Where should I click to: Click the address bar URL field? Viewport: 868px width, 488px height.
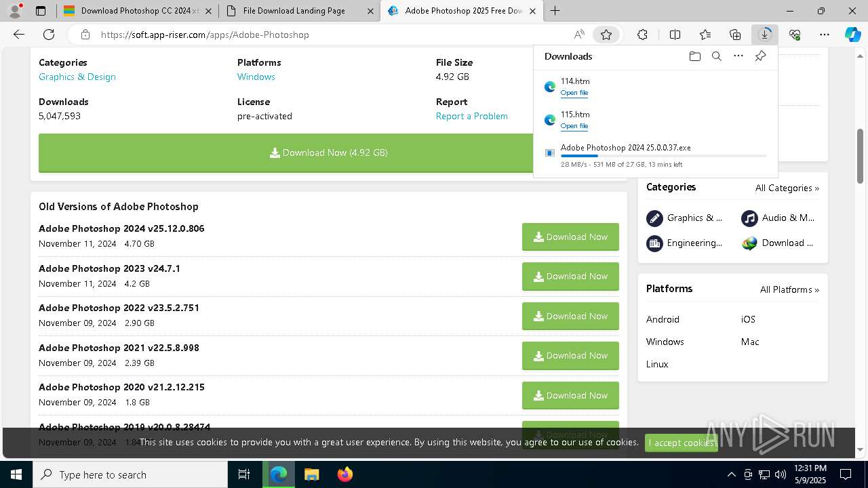tap(332, 35)
